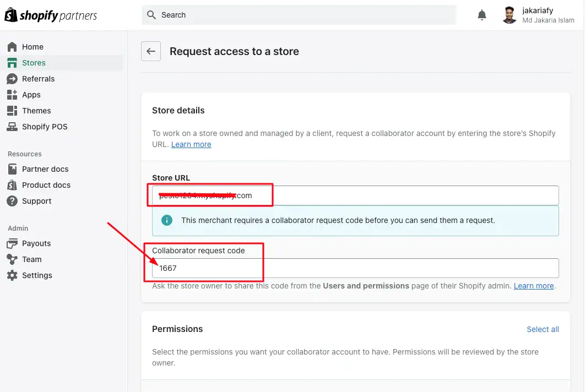Click the Resources section label

tap(25, 154)
